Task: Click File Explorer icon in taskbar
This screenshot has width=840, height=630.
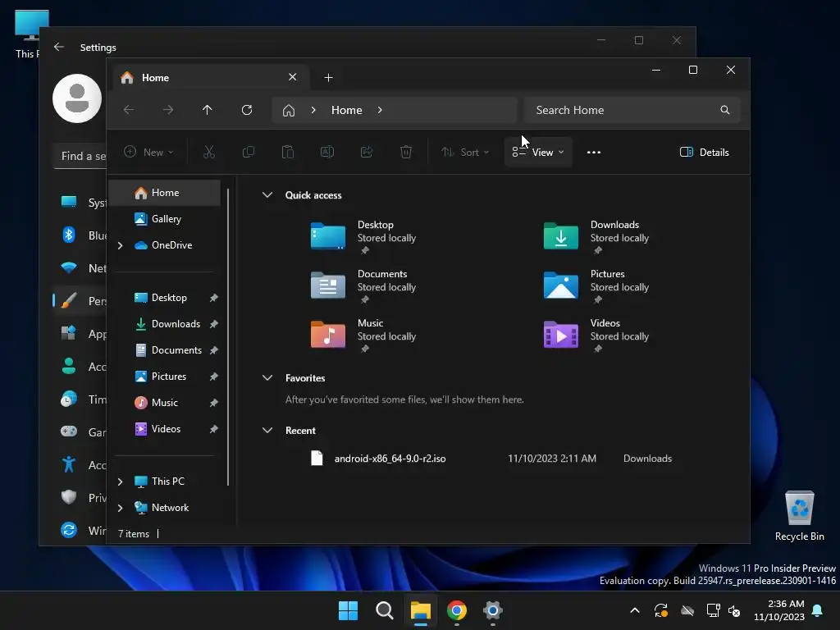Action: click(421, 610)
